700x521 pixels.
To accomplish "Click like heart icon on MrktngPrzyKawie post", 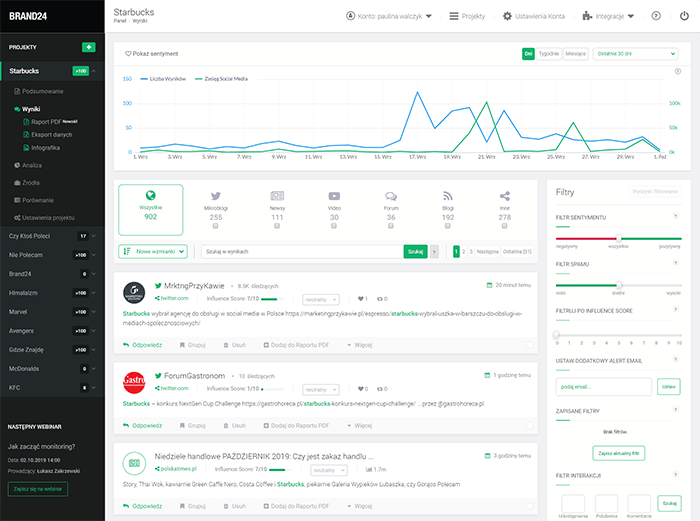I will click(x=360, y=299).
